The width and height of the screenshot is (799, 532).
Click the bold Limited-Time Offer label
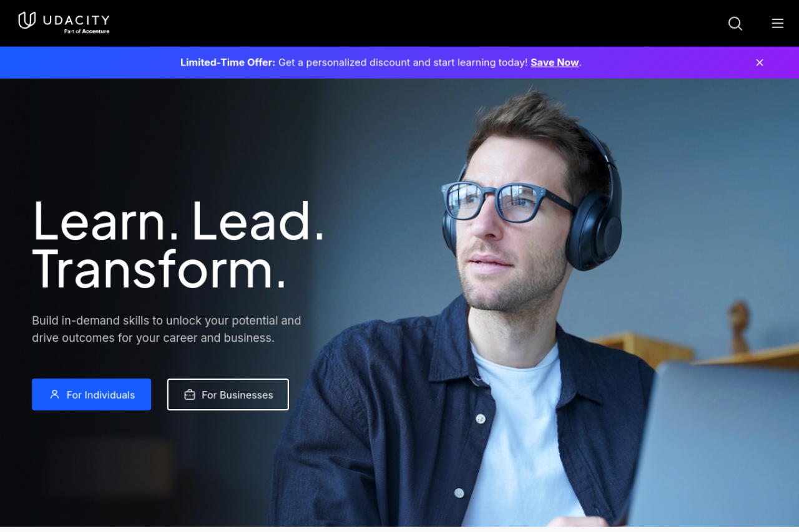tap(228, 62)
